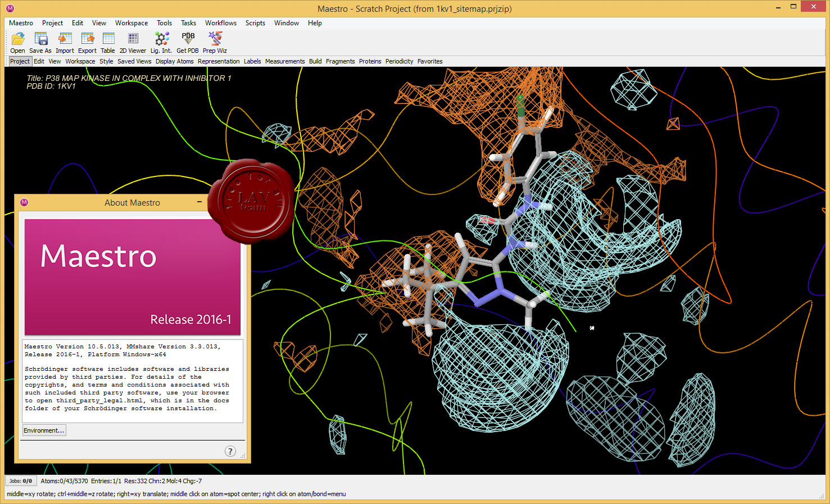Toggle the Fragments toolbar
Viewport: 830px width, 504px height.
341,61
